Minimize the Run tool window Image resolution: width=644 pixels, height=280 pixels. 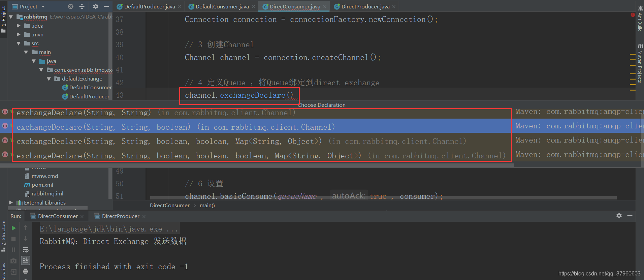(x=630, y=216)
